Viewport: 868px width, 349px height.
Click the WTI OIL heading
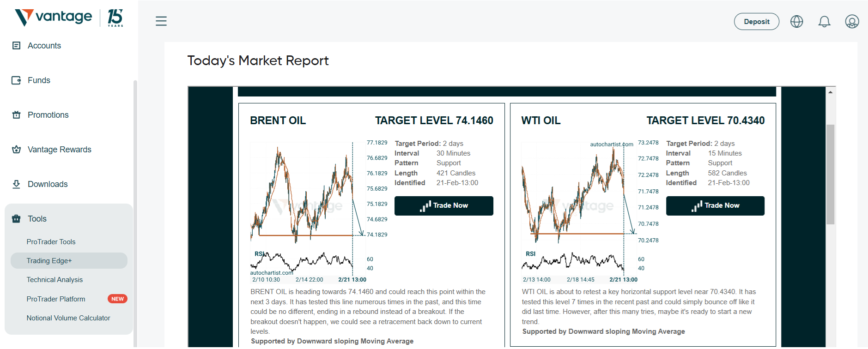tap(541, 120)
